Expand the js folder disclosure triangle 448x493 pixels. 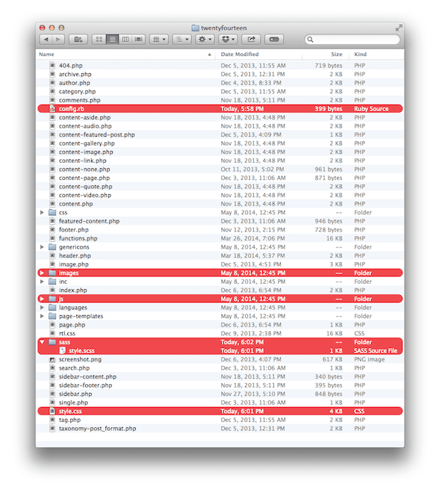pos(42,299)
